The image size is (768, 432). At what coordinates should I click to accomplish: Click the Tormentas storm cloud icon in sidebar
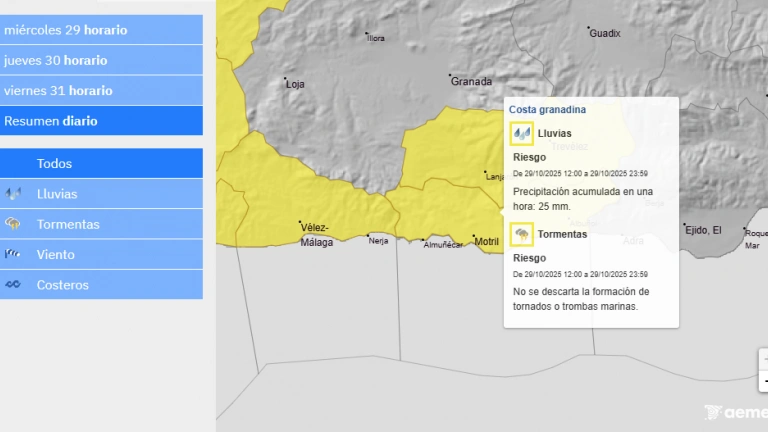coord(14,224)
